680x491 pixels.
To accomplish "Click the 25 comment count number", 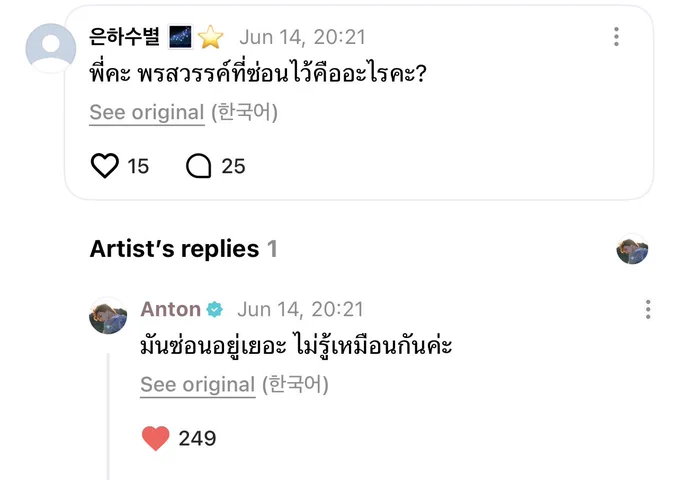I will pos(233,167).
